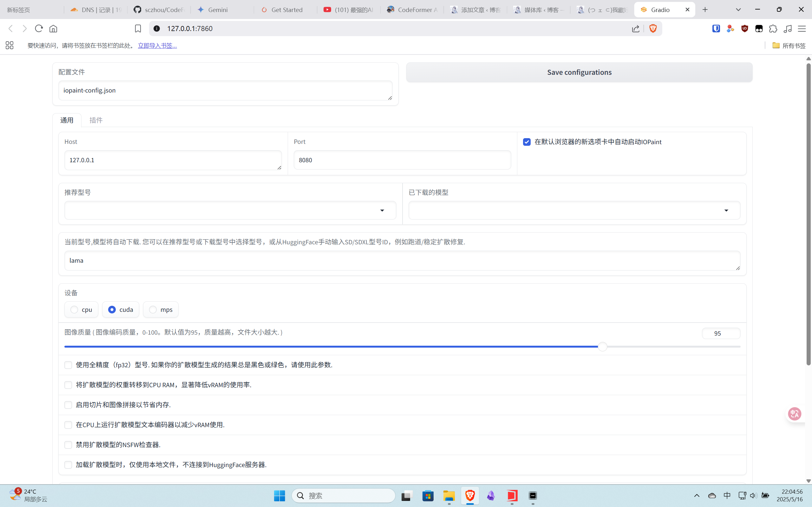Select the cpu device radio button

click(x=75, y=310)
